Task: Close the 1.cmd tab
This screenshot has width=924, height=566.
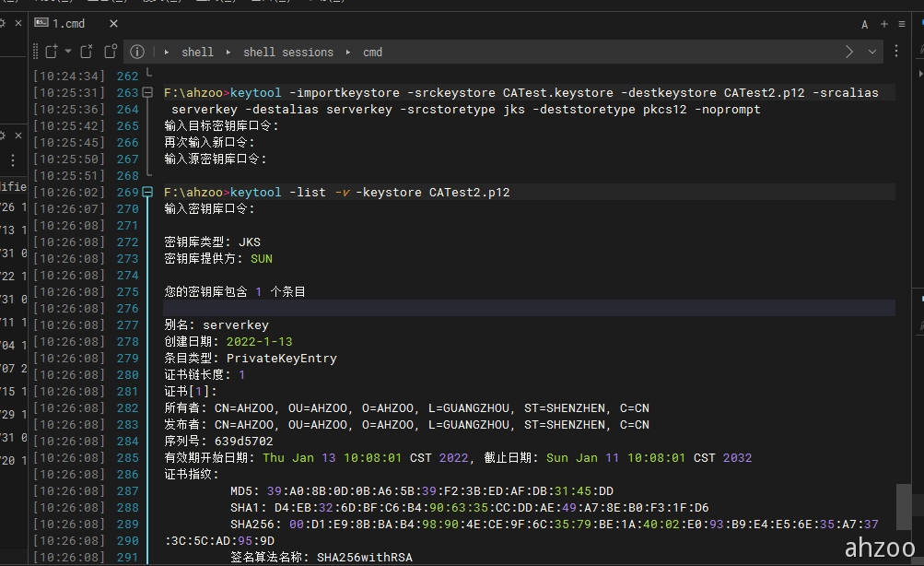Action: pos(113,24)
